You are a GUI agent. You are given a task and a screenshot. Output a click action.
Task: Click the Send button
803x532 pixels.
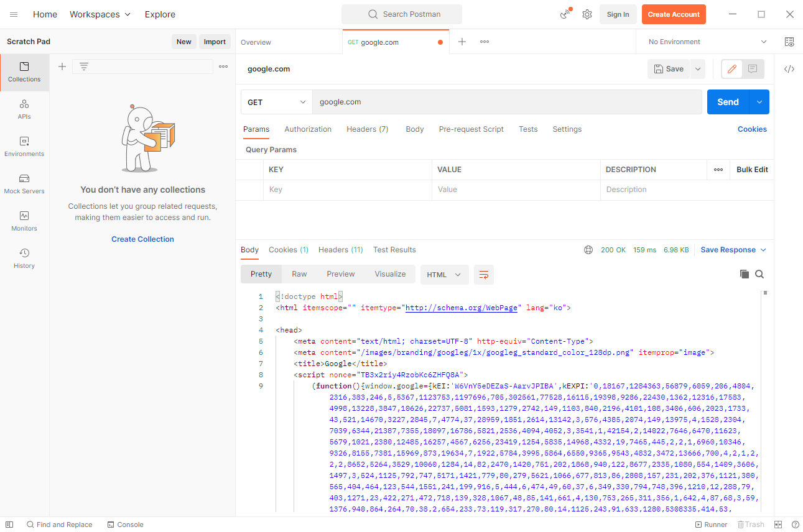point(728,102)
